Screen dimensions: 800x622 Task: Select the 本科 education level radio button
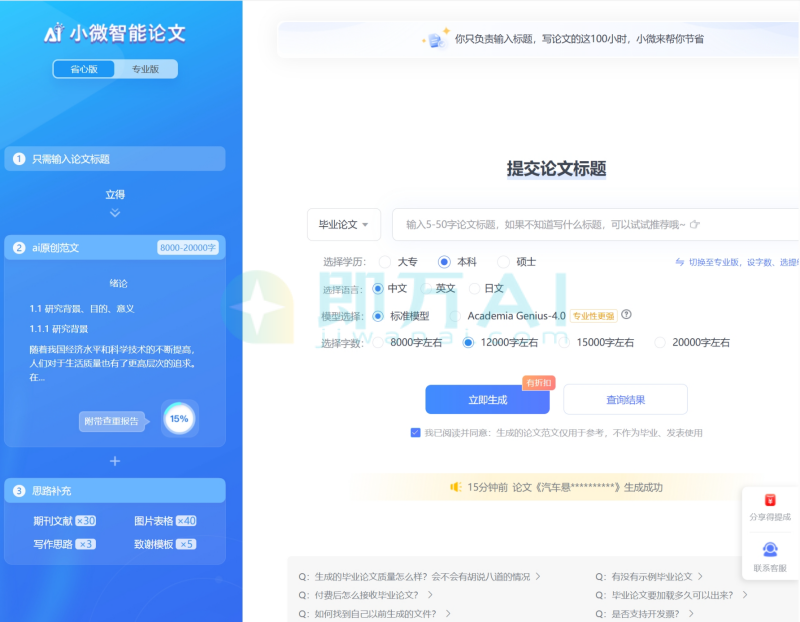pyautogui.click(x=442, y=261)
